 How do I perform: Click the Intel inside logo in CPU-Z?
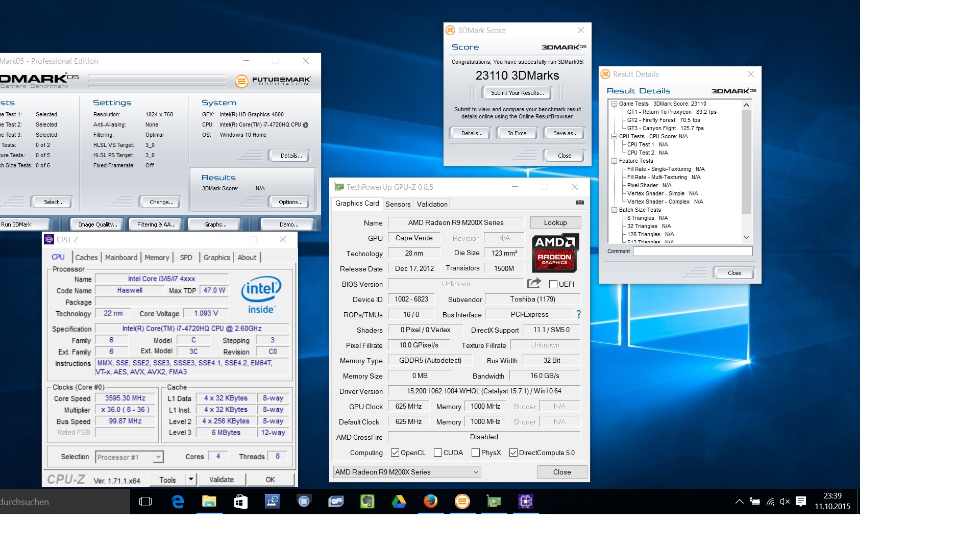[261, 295]
